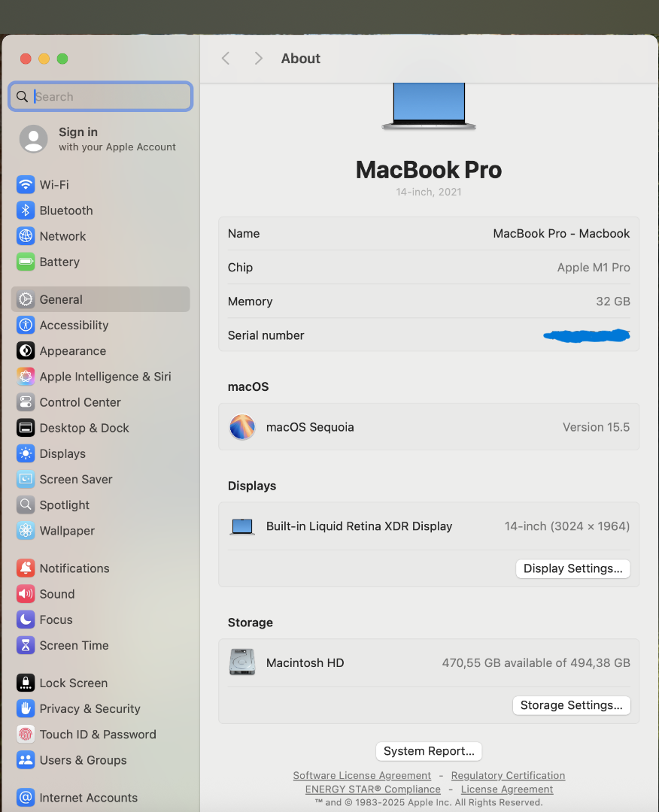Click the 14-inch, 2021 model text
Image resolution: width=659 pixels, height=812 pixels.
pyautogui.click(x=429, y=192)
